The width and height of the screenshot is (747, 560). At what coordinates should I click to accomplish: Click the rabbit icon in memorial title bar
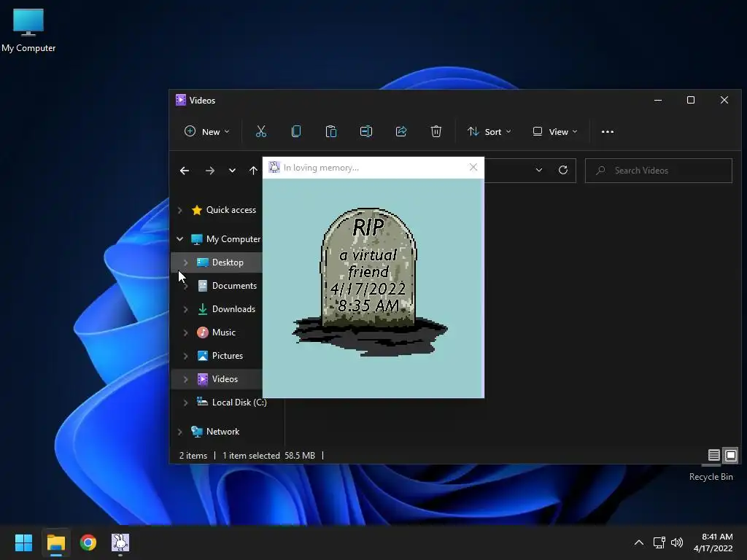pyautogui.click(x=274, y=167)
